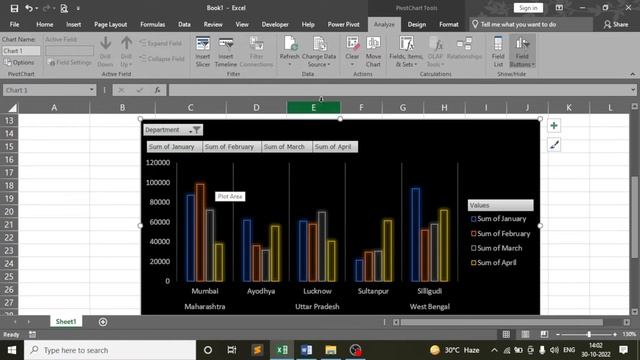Open the Format tab
This screenshot has height=360, width=640.
click(x=449, y=24)
